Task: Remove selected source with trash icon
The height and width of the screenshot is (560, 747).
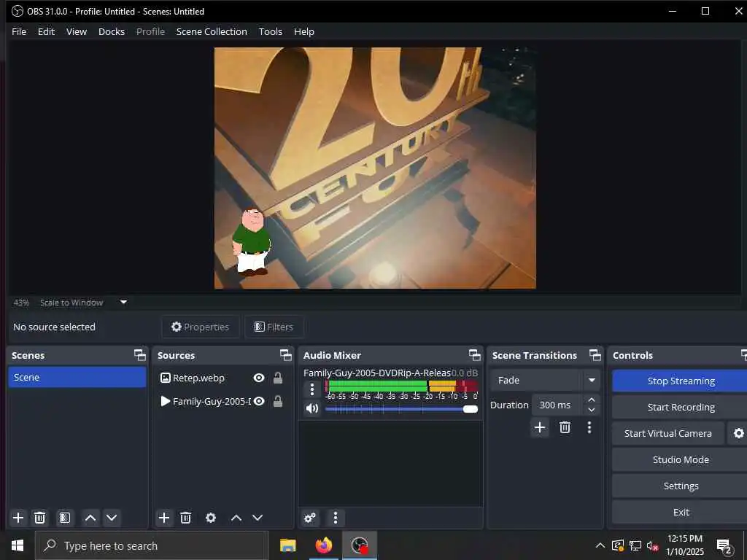Action: pos(186,518)
